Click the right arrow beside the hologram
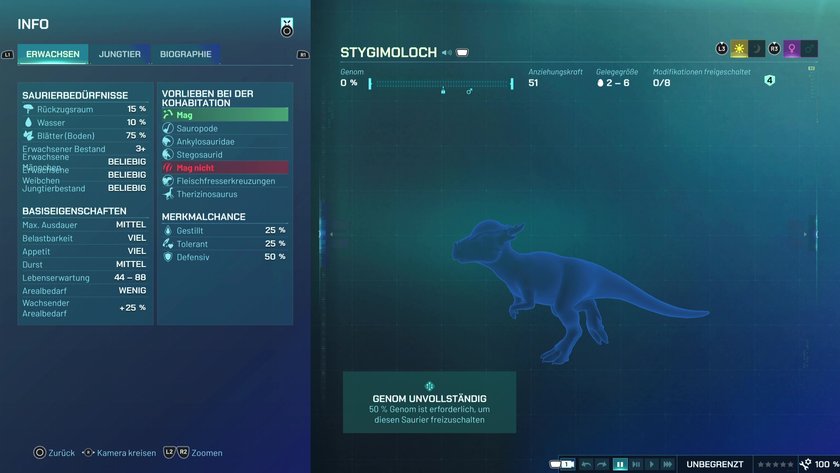Image resolution: width=840 pixels, height=473 pixels. coord(805,234)
